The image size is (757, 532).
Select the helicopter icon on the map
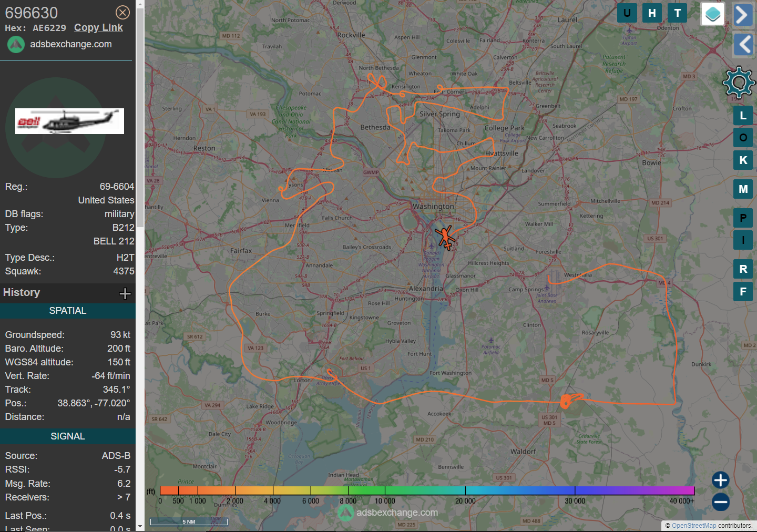(x=446, y=237)
